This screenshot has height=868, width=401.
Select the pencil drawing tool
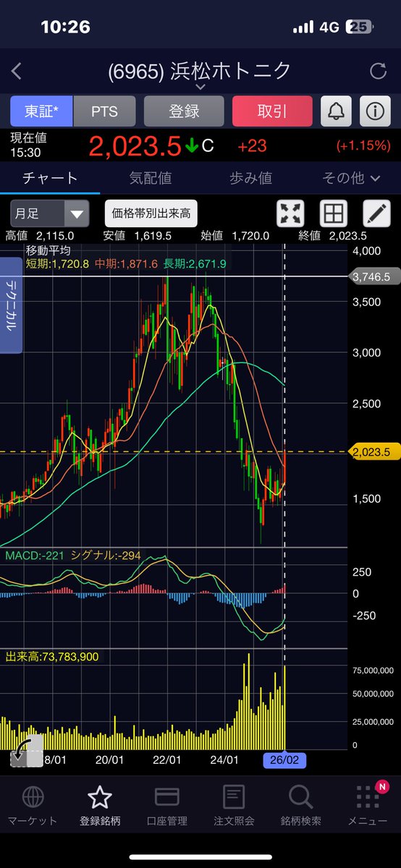pos(376,213)
